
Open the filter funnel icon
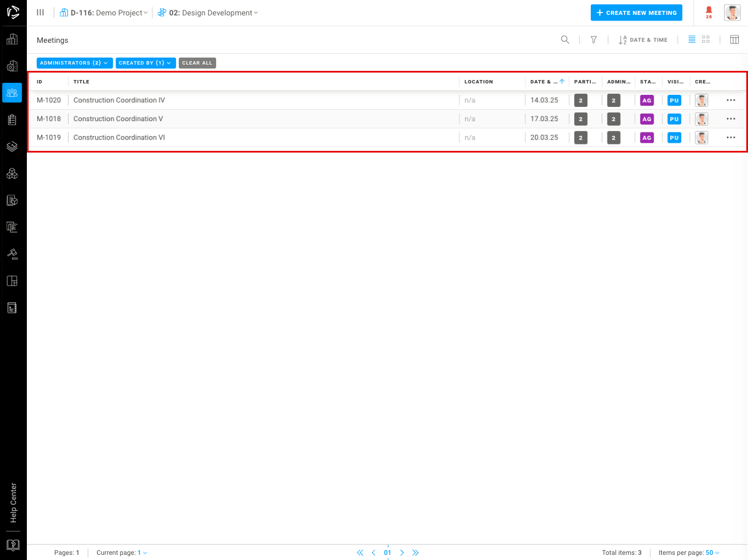[594, 40]
